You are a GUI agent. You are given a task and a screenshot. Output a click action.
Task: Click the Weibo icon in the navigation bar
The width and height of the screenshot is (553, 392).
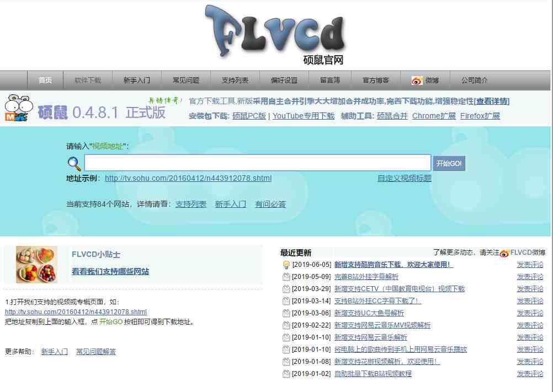click(x=417, y=80)
